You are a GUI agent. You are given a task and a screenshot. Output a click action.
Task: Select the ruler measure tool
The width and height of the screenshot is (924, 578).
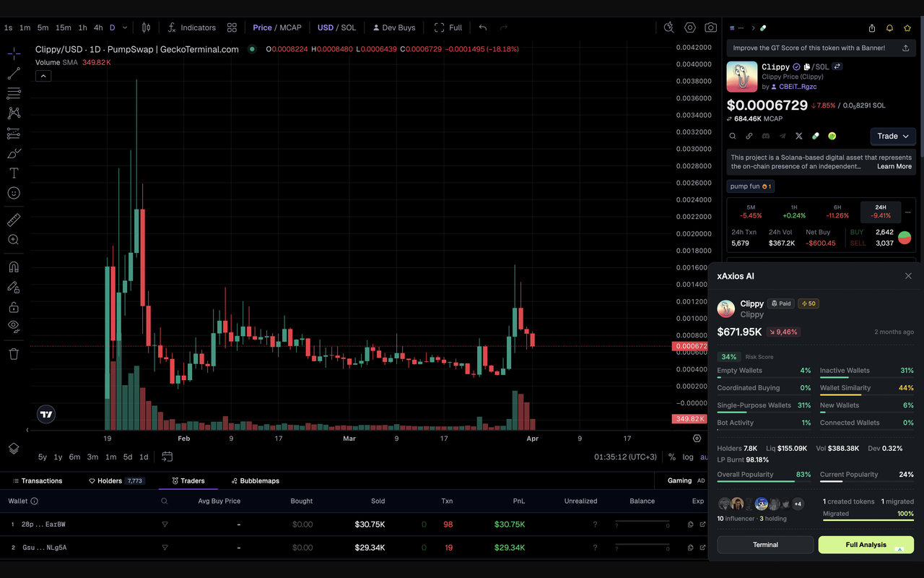14,220
